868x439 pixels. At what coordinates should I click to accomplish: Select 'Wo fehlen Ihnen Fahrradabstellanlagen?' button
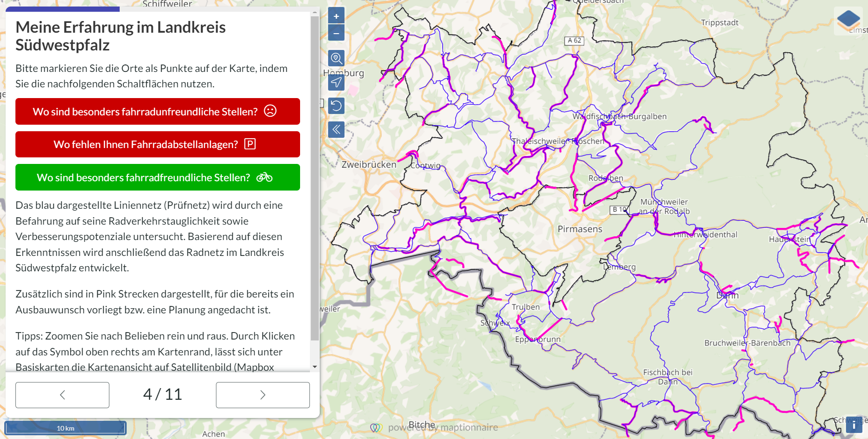tap(158, 144)
